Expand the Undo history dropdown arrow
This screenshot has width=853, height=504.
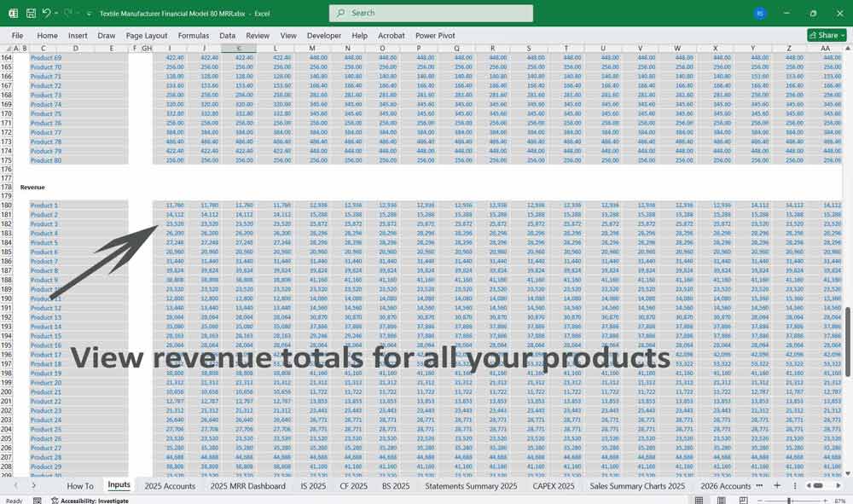[x=56, y=12]
